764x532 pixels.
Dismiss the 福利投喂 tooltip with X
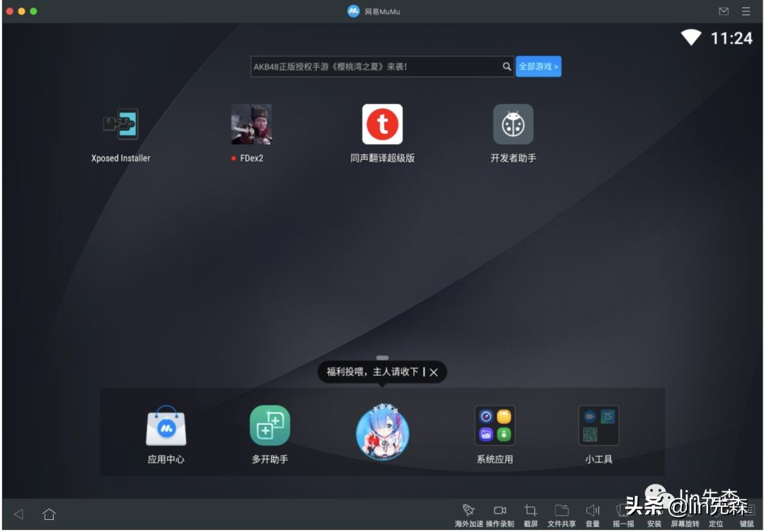434,372
